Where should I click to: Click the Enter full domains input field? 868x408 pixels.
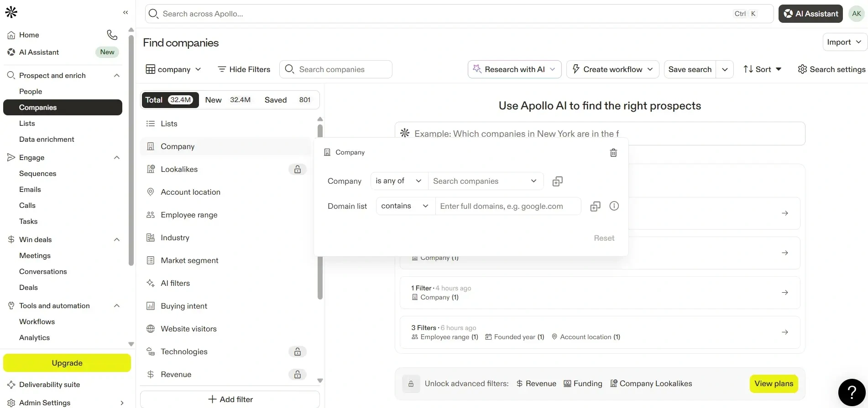(507, 206)
